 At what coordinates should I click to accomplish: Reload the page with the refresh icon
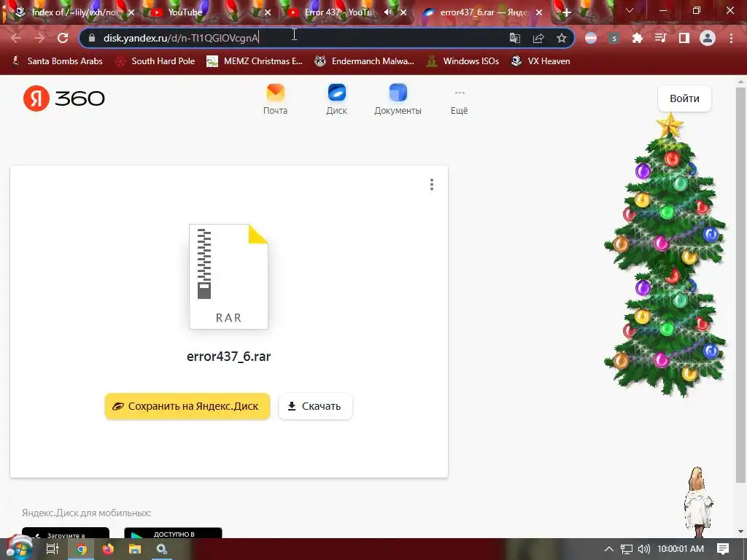point(63,38)
